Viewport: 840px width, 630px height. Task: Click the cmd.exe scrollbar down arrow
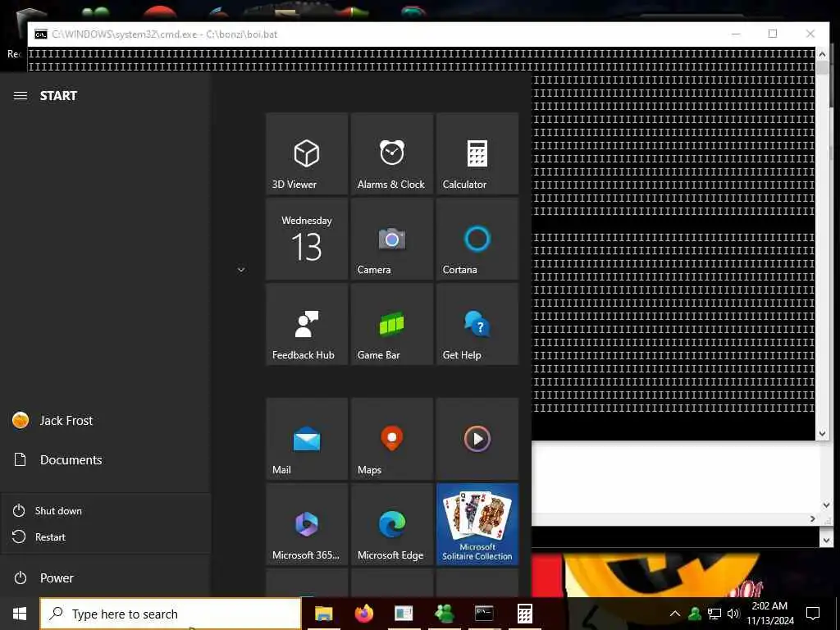pos(822,434)
